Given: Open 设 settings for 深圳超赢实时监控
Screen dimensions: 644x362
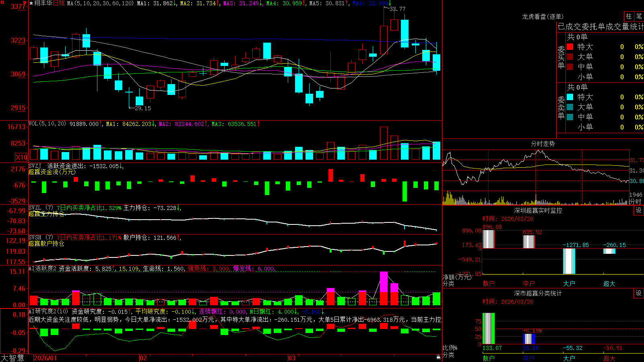Looking at the screenshot, I should click(x=639, y=210).
